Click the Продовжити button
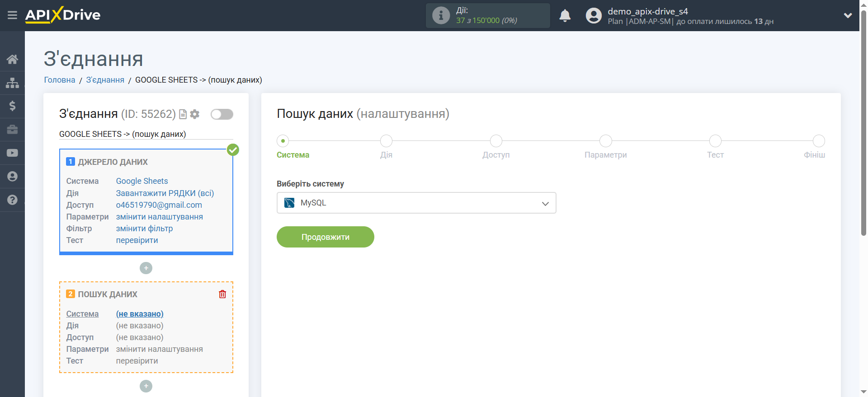868x397 pixels. pos(325,237)
